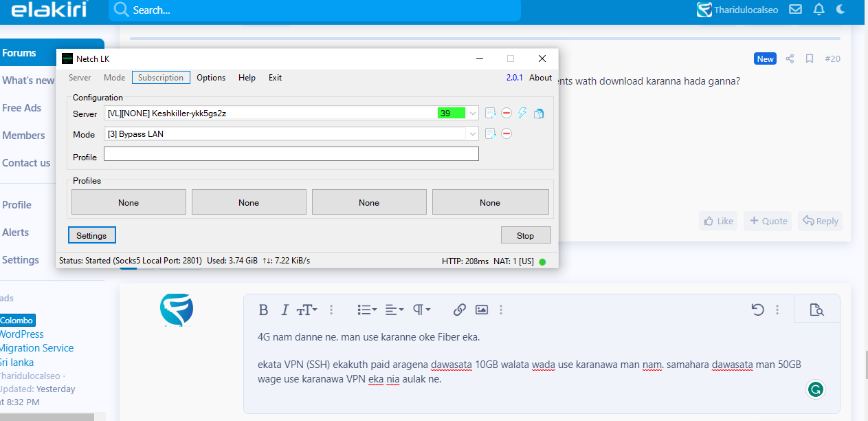Delete the selected server with red minus

click(507, 113)
